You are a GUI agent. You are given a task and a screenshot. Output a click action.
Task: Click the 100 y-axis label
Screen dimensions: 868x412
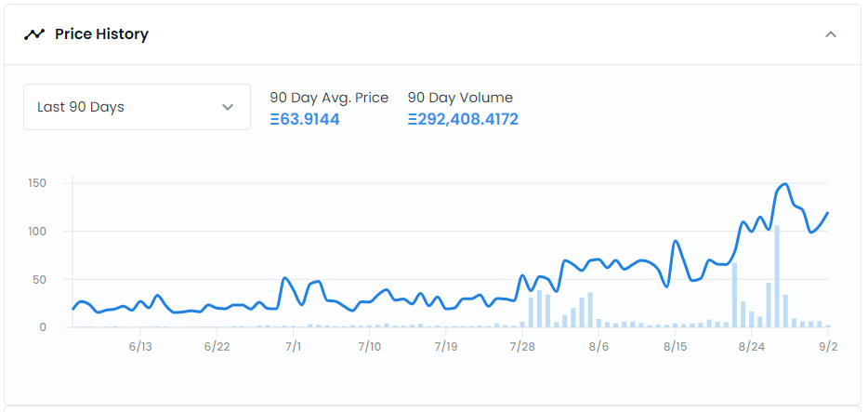[37, 231]
